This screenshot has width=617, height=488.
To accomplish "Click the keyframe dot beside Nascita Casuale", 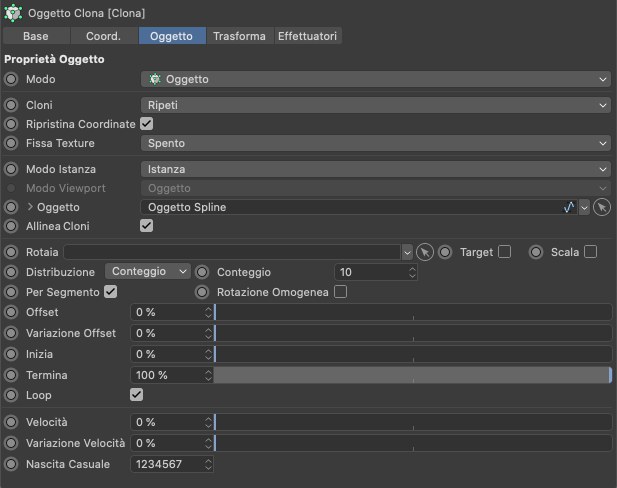I will (x=11, y=464).
